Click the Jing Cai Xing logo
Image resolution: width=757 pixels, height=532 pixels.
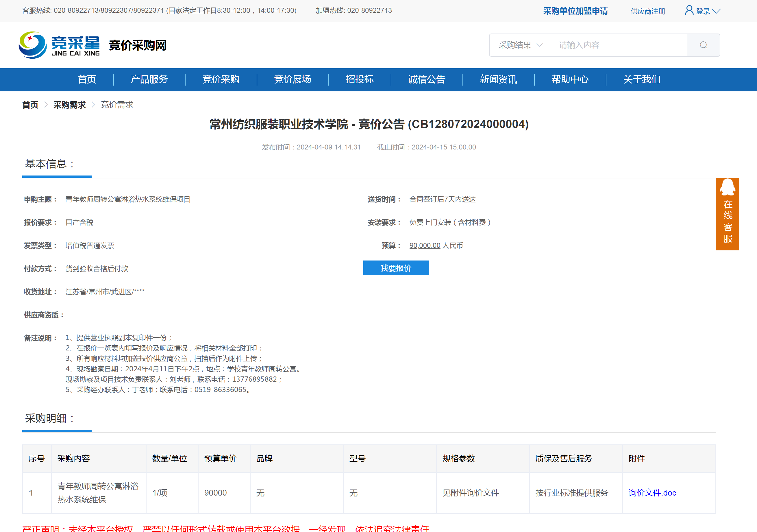pyautogui.click(x=59, y=45)
